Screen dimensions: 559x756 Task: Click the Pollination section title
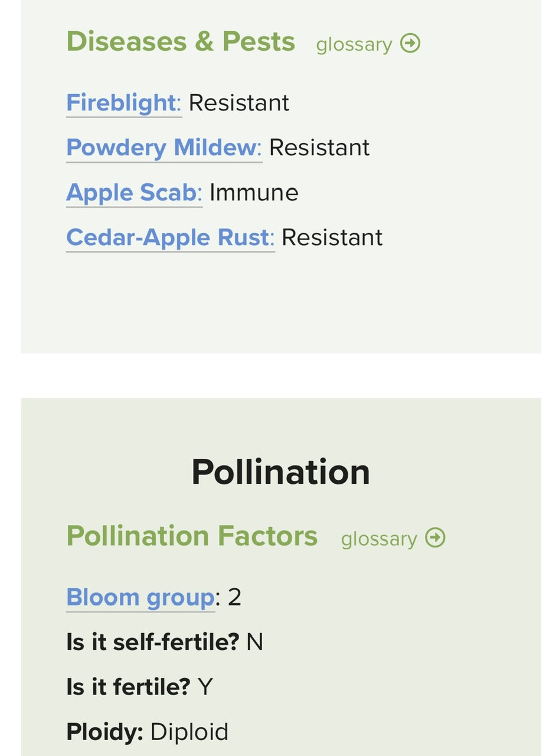click(x=280, y=472)
